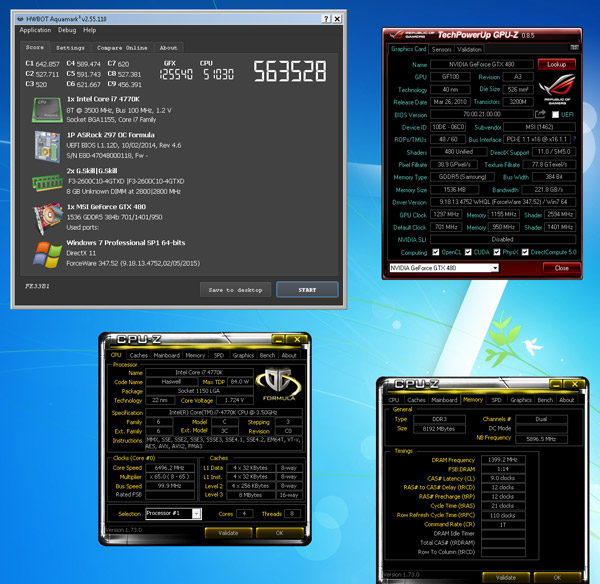Click the CPU chip icon in Aquamark
The width and height of the screenshot is (600, 584).
(47, 109)
